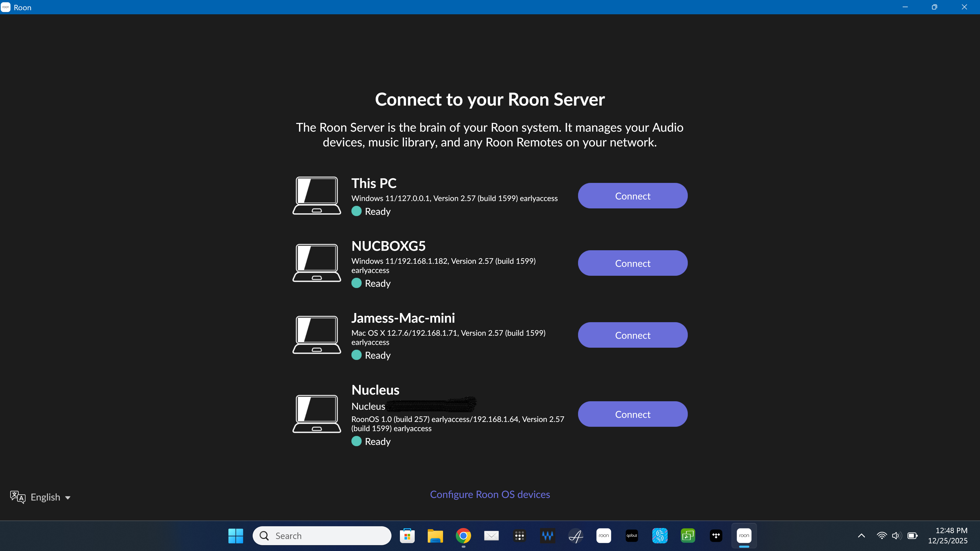Image resolution: width=980 pixels, height=551 pixels.
Task: Click the active Roon taskbar icon
Action: (744, 536)
